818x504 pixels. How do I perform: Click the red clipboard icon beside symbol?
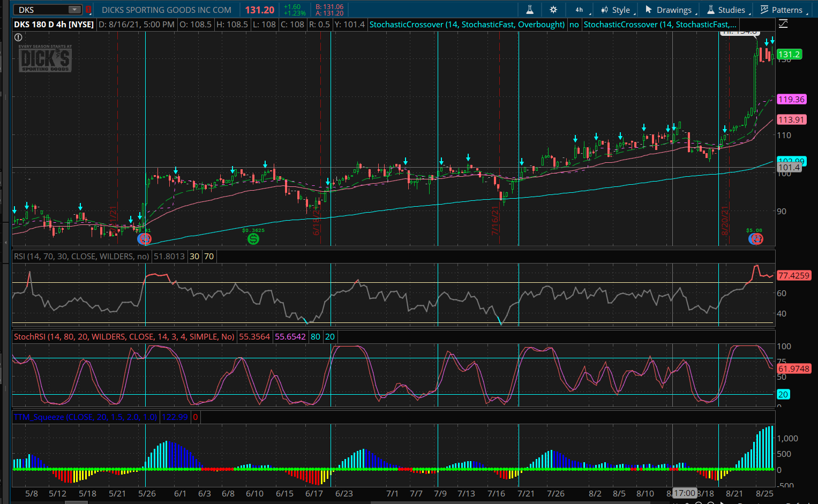(x=88, y=10)
